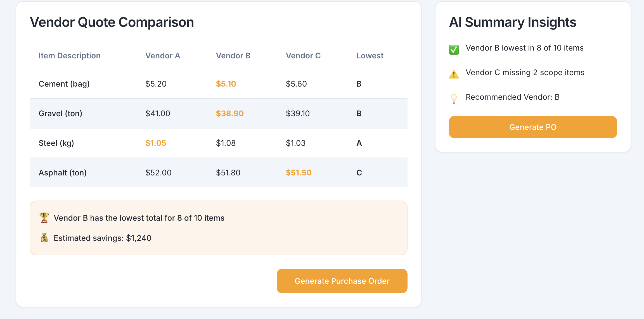Click the Vendor B column header

pyautogui.click(x=233, y=56)
